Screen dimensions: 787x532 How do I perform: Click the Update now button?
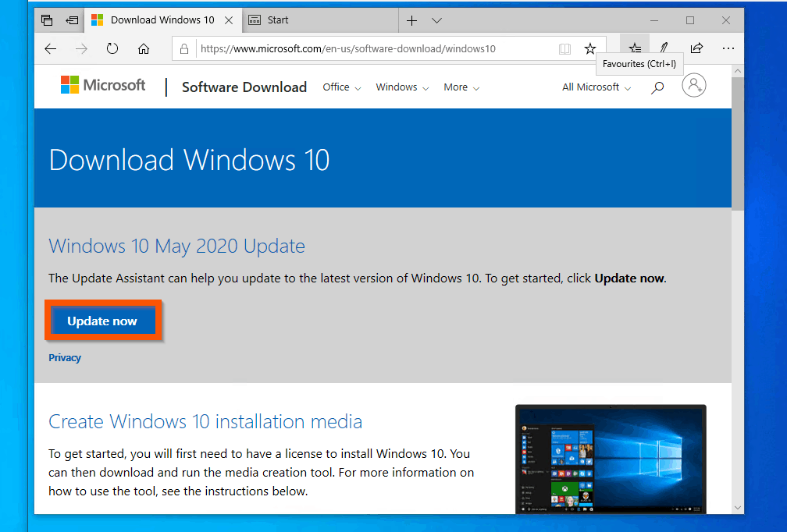tap(102, 321)
